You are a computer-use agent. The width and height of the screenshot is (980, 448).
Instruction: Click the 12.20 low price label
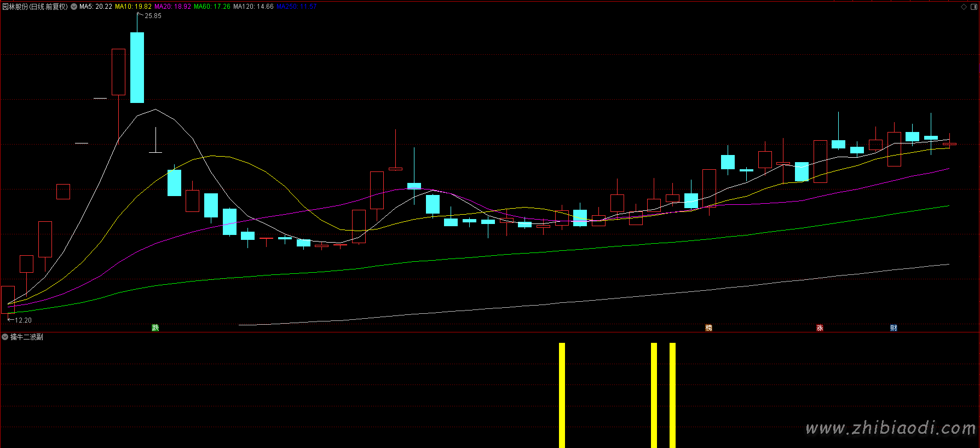point(23,320)
